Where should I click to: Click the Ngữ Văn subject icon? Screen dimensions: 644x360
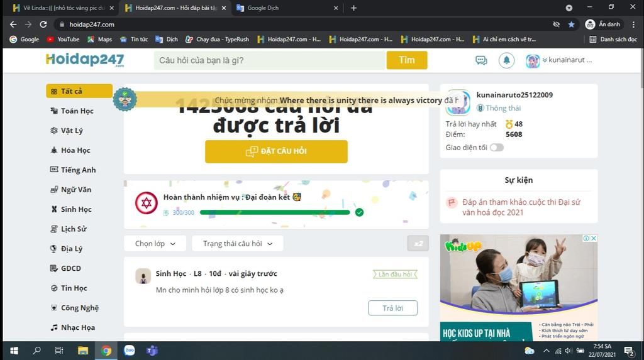(54, 189)
